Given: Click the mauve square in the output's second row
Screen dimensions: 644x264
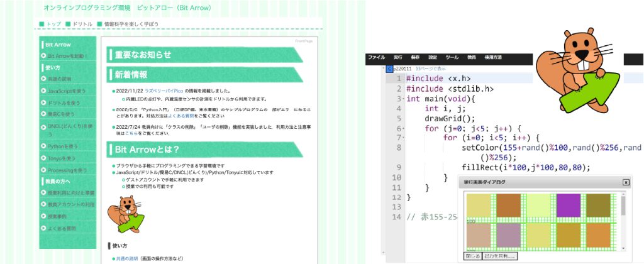Looking at the screenshot, I should point(508,236).
